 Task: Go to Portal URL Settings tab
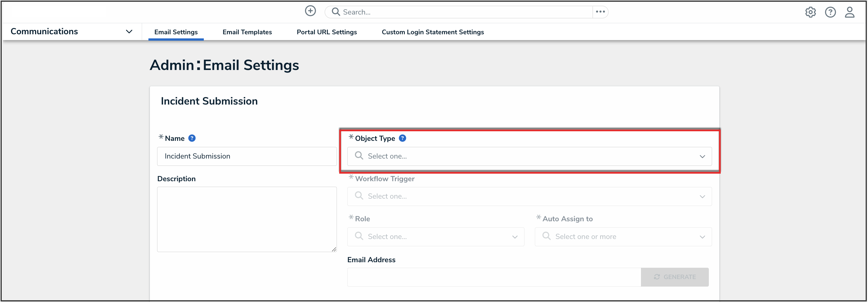(326, 32)
